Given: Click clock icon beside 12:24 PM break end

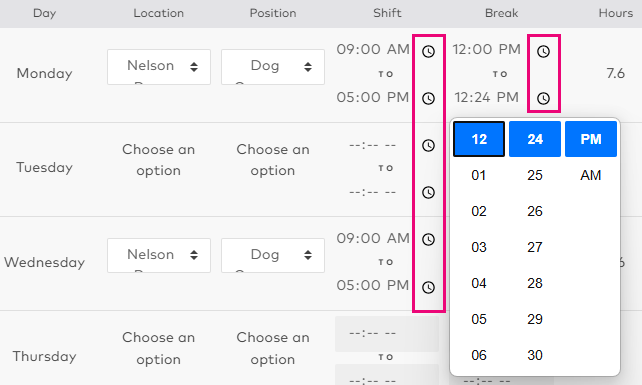Looking at the screenshot, I should pos(543,98).
